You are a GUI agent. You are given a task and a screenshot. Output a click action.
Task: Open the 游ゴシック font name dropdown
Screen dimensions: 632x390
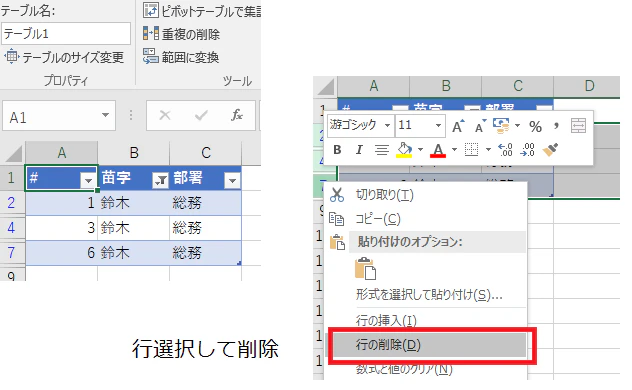point(387,125)
